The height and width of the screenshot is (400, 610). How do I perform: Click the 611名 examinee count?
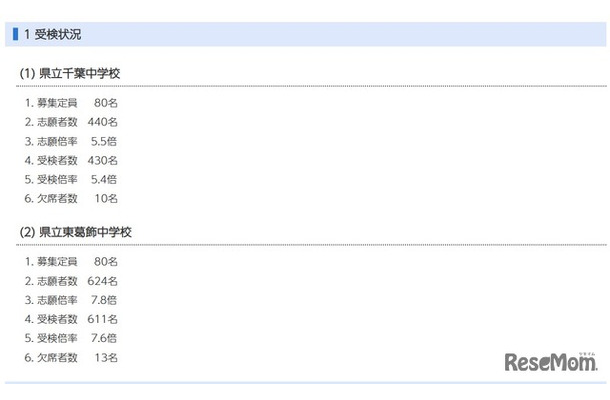click(103, 319)
